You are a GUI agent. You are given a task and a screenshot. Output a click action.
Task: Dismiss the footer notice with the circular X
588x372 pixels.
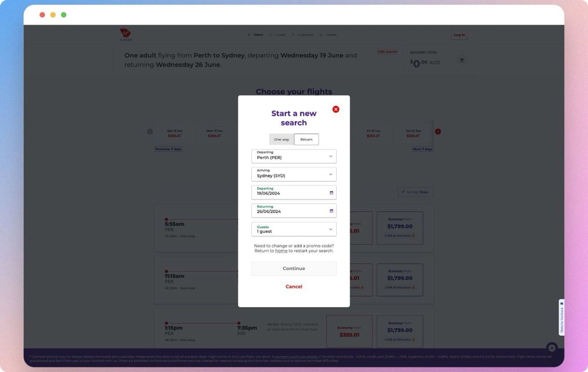(x=552, y=347)
